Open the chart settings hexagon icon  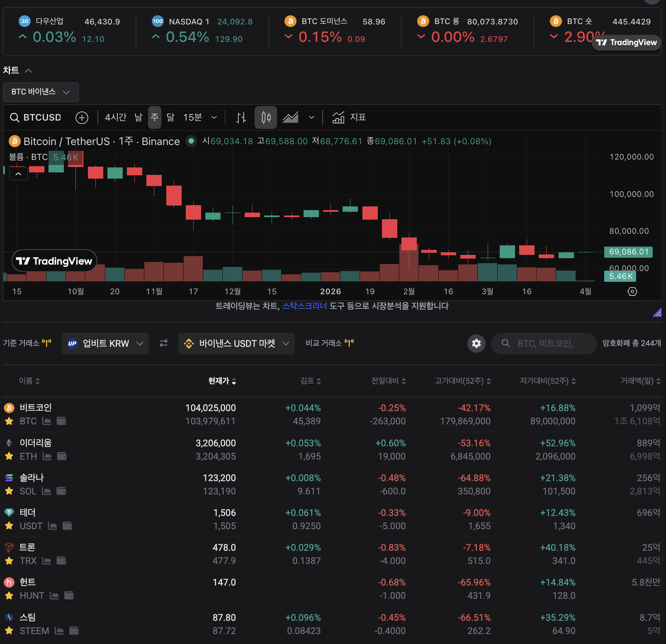coord(632,291)
